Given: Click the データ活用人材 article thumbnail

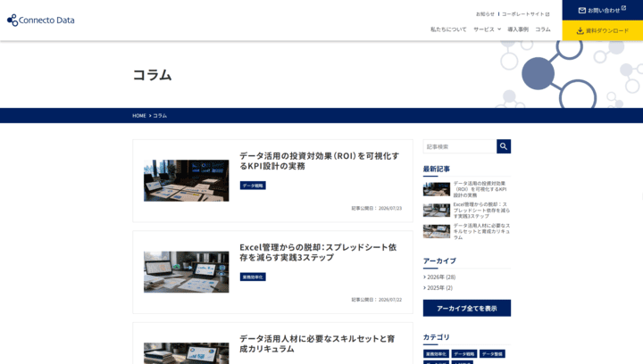Looking at the screenshot, I should click(186, 353).
